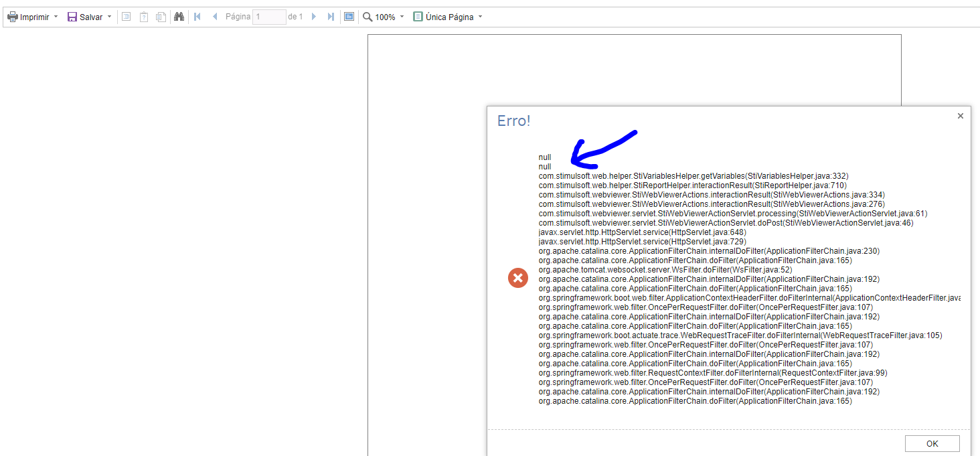
Task: Click the WebRequestTraceFilter.doFilterInternal stack trace line
Action: pos(740,335)
